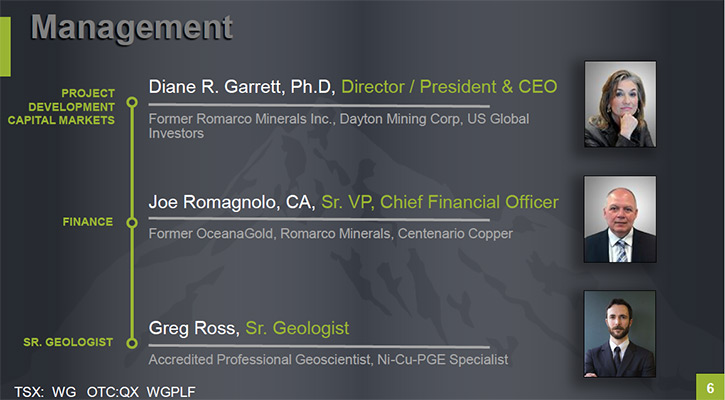
Task: Click the PROJECT DEVELOPMENT CAPITAL MARKETS label
Action: pyautogui.click(x=61, y=107)
